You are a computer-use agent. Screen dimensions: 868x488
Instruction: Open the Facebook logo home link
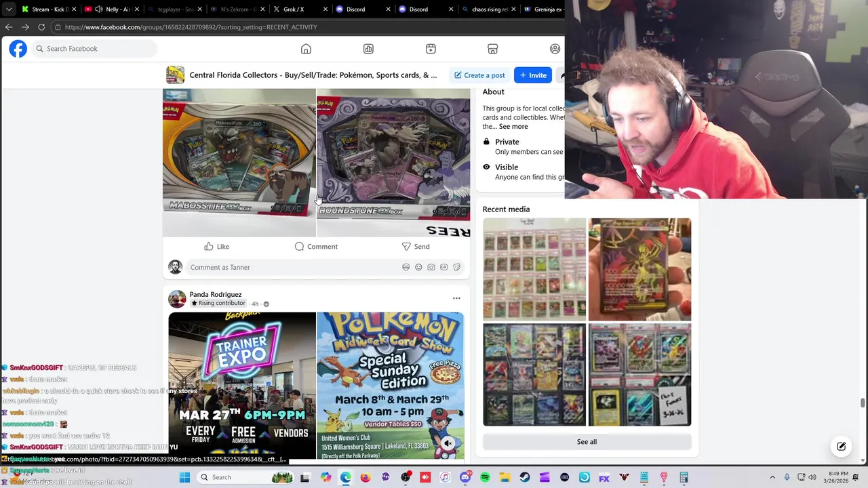tap(18, 49)
